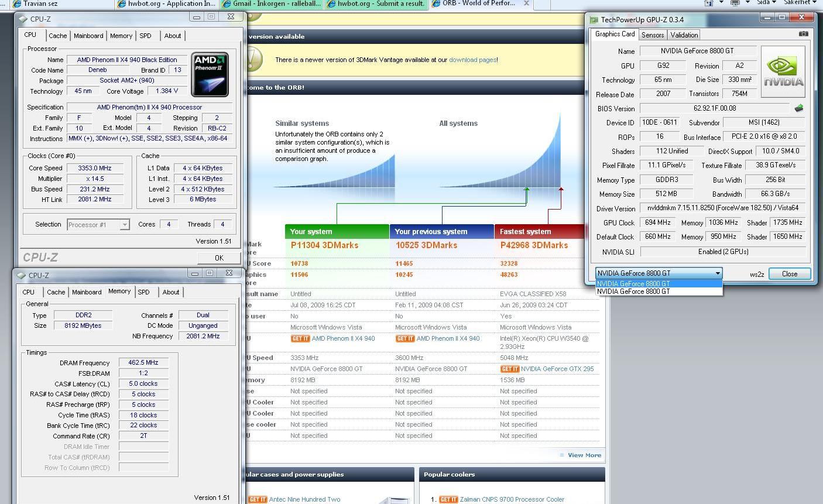Screen dimensions: 823x504
Task: Switch to hwbot.org Submit a result tab
Action: coord(377,3)
